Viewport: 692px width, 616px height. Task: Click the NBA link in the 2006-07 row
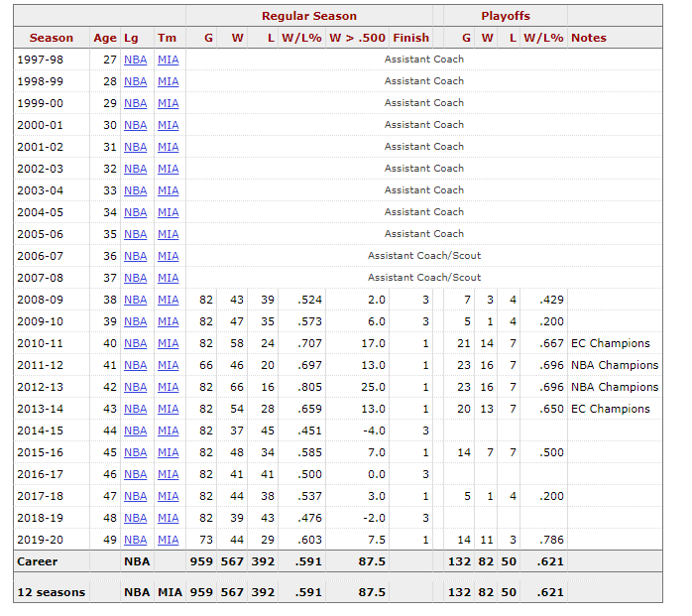pyautogui.click(x=135, y=256)
